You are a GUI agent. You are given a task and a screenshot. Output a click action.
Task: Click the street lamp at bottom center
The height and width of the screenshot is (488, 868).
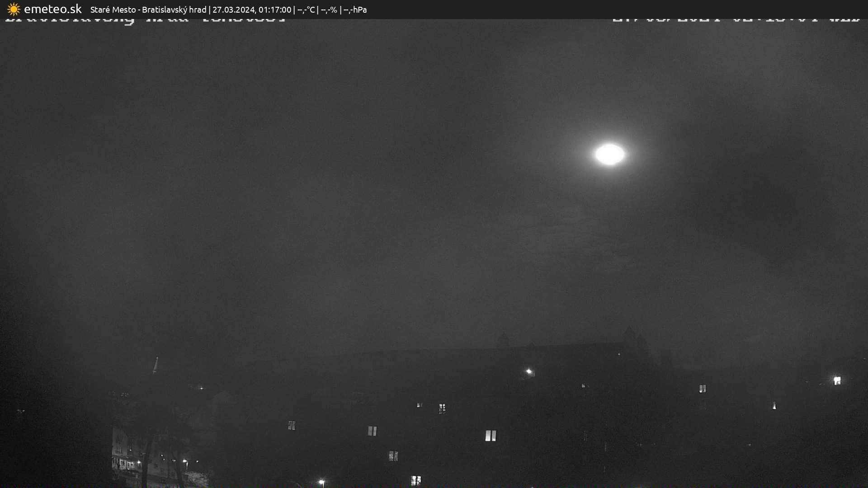pyautogui.click(x=321, y=483)
